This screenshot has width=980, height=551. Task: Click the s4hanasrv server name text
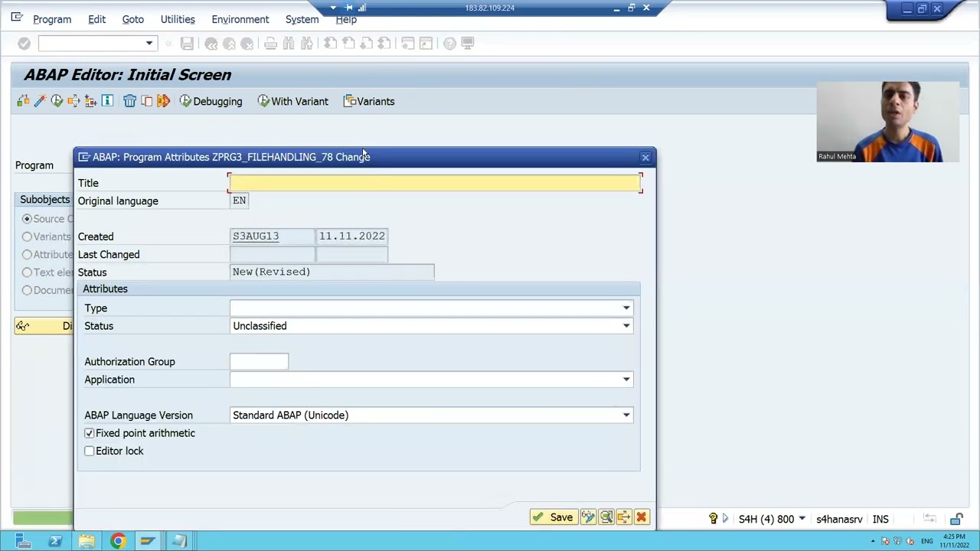tap(839, 519)
